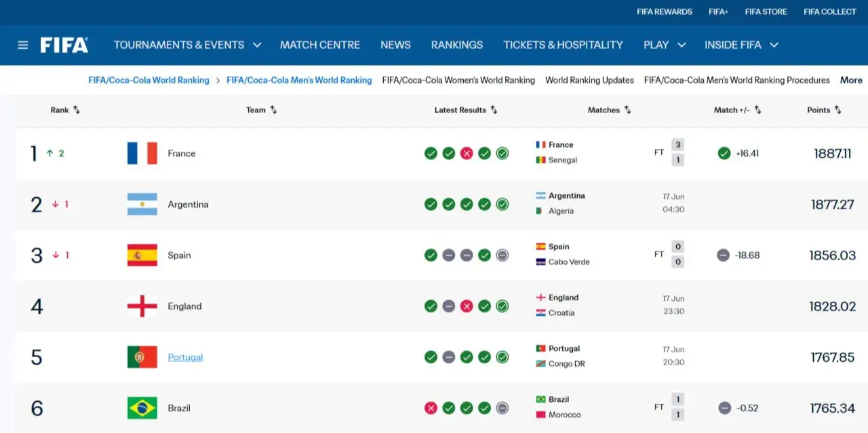The height and width of the screenshot is (433, 868).
Task: Click the last outlined result icon in Spain's row
Action: [502, 255]
